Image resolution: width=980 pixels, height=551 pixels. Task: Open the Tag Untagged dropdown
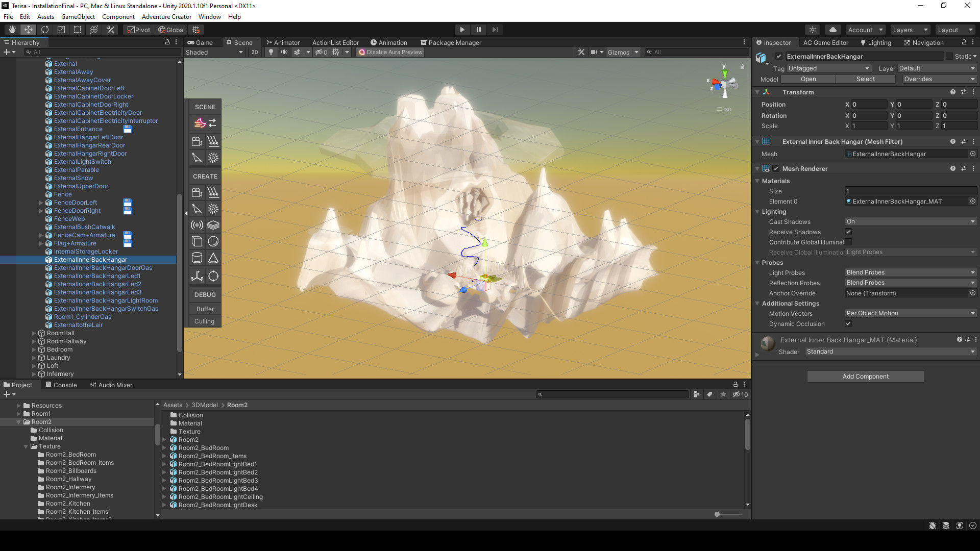828,68
